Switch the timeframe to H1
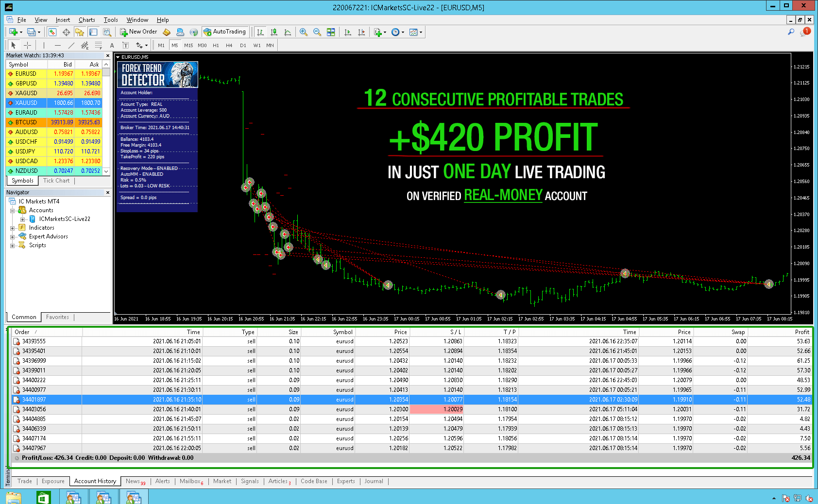The height and width of the screenshot is (504, 818). tap(216, 45)
